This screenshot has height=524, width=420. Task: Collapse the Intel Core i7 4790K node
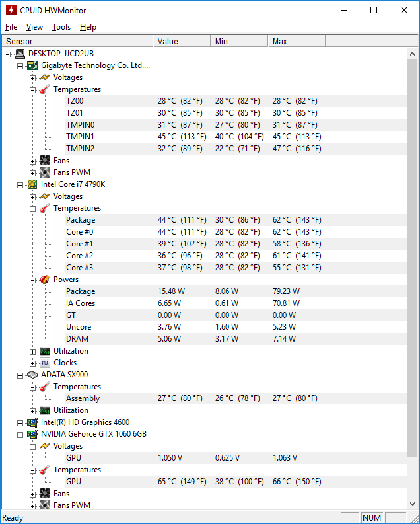point(20,185)
